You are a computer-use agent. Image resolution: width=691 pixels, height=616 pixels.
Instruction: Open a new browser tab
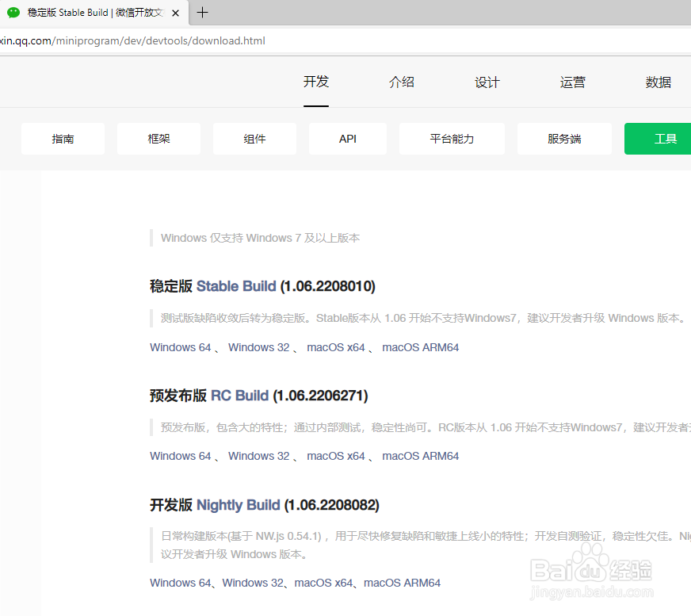pyautogui.click(x=202, y=13)
